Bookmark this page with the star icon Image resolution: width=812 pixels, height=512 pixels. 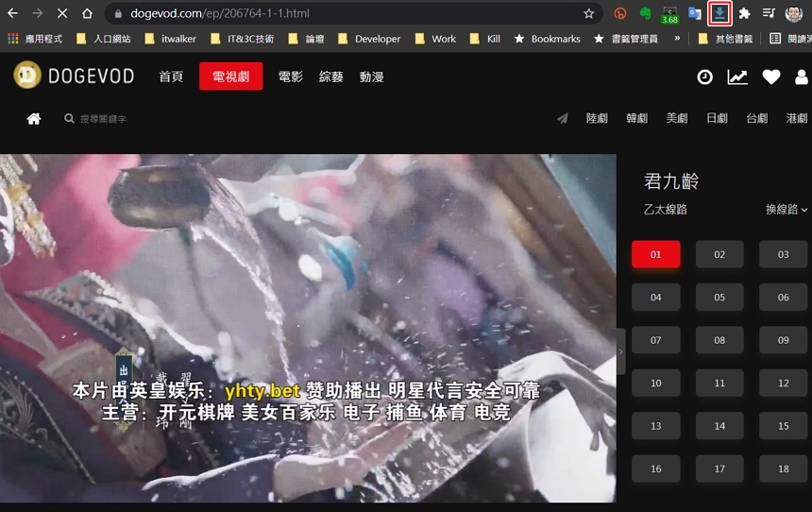pos(589,13)
